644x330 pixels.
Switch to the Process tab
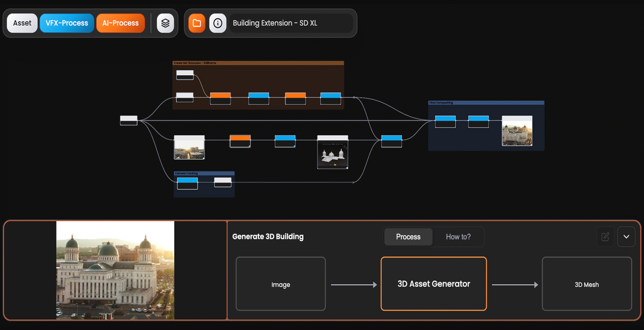(x=408, y=237)
